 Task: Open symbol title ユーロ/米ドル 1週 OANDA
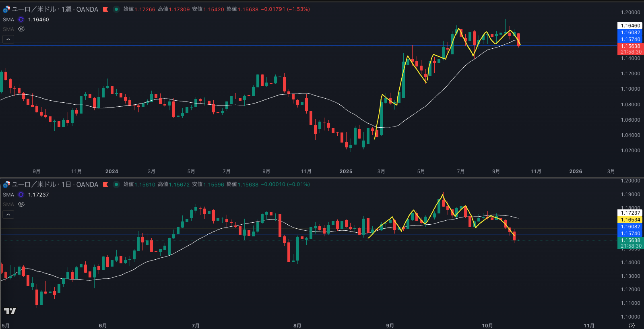pyautogui.click(x=55, y=9)
